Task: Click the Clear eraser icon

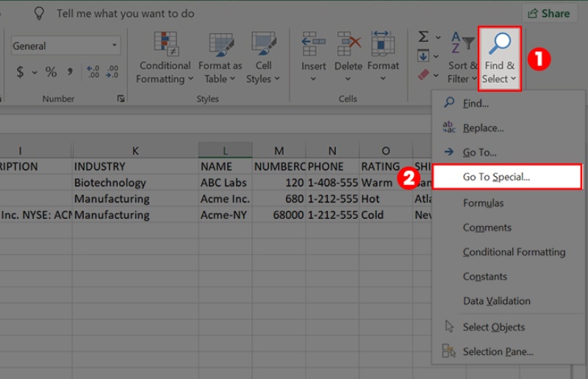Action: [x=423, y=74]
